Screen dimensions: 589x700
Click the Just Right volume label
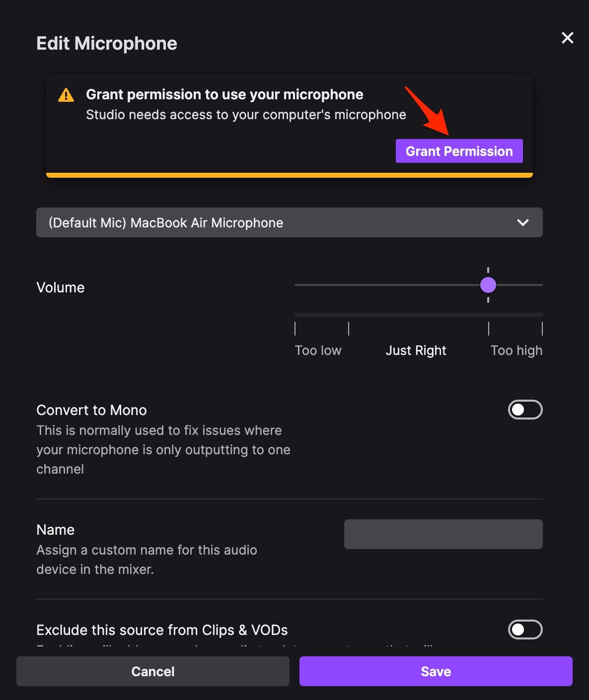click(416, 350)
